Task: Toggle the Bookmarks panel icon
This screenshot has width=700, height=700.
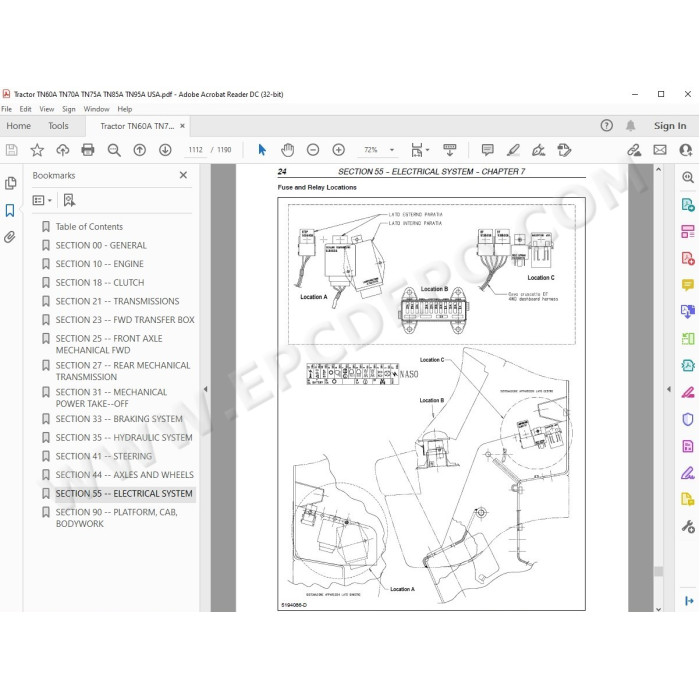Action: pyautogui.click(x=10, y=210)
